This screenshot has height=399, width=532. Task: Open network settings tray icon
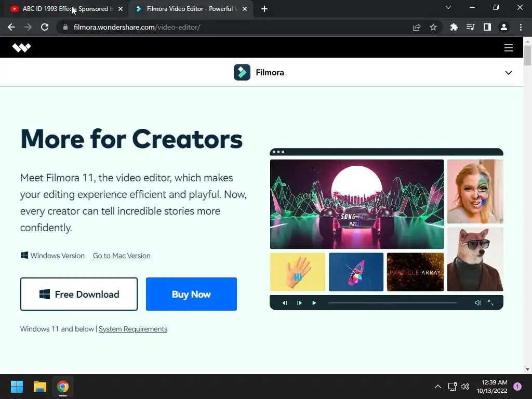pyautogui.click(x=452, y=387)
